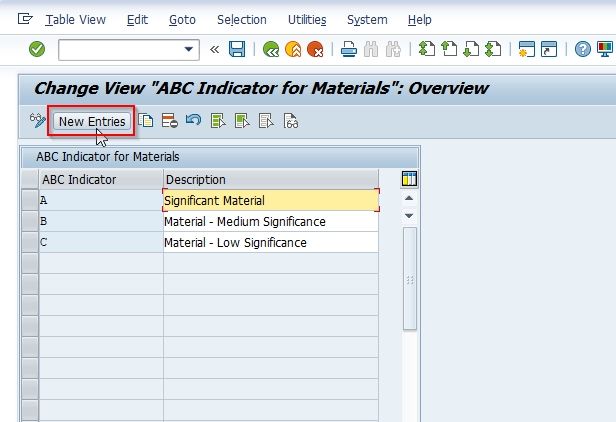
Task: Open table column settings icon
Action: 409,179
